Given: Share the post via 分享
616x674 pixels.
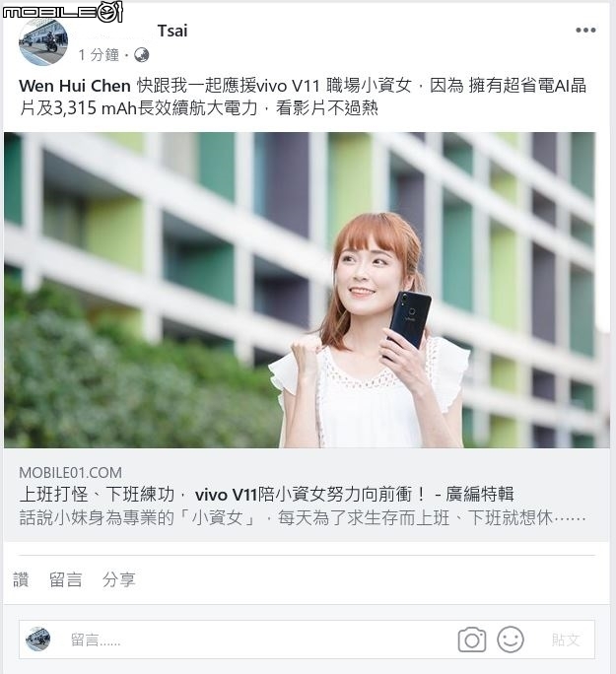Looking at the screenshot, I should (118, 579).
